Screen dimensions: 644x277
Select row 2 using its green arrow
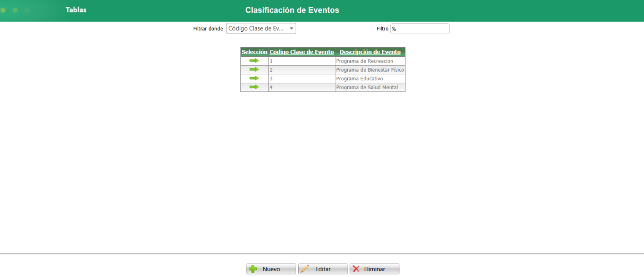(x=254, y=70)
